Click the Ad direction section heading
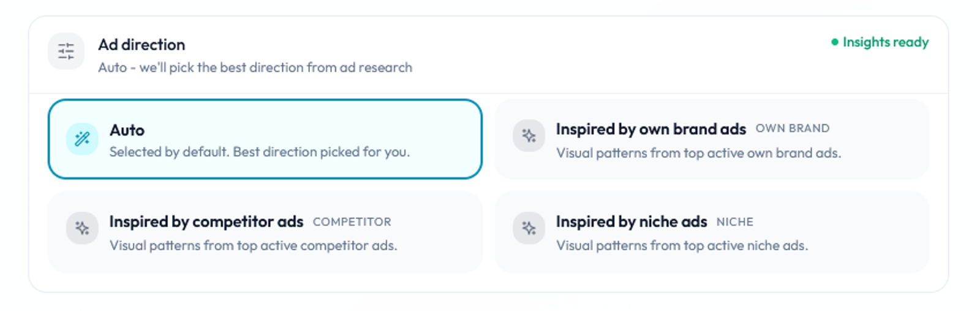 coord(141,45)
